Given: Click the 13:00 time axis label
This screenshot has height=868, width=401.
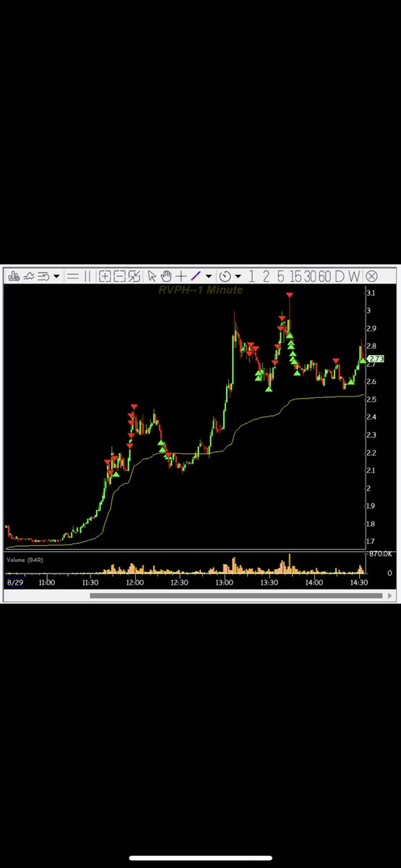Looking at the screenshot, I should click(224, 582).
